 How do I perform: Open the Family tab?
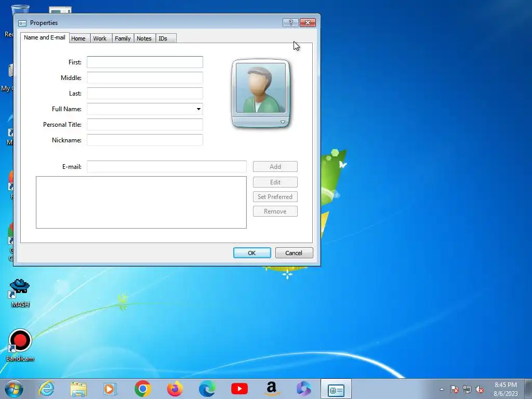click(x=123, y=38)
